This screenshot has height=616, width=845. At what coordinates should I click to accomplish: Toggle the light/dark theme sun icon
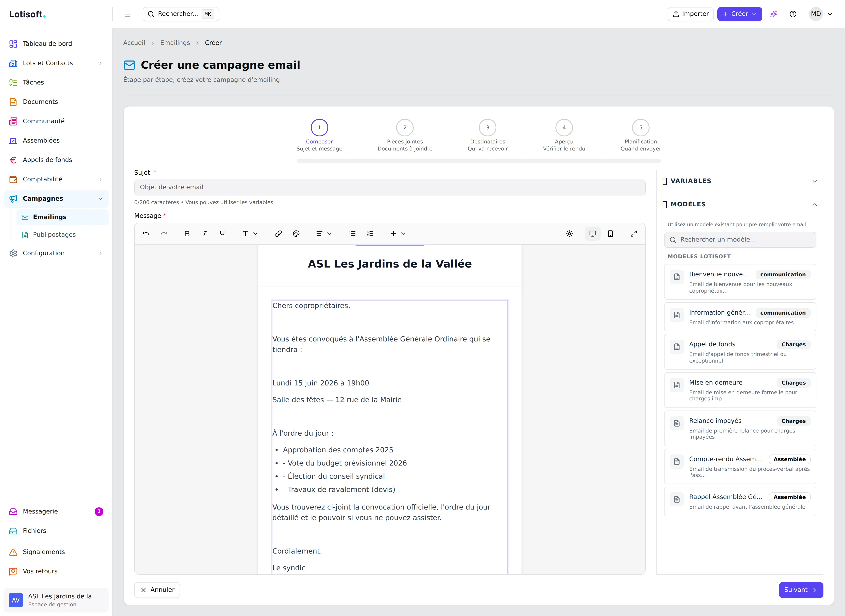pos(569,234)
